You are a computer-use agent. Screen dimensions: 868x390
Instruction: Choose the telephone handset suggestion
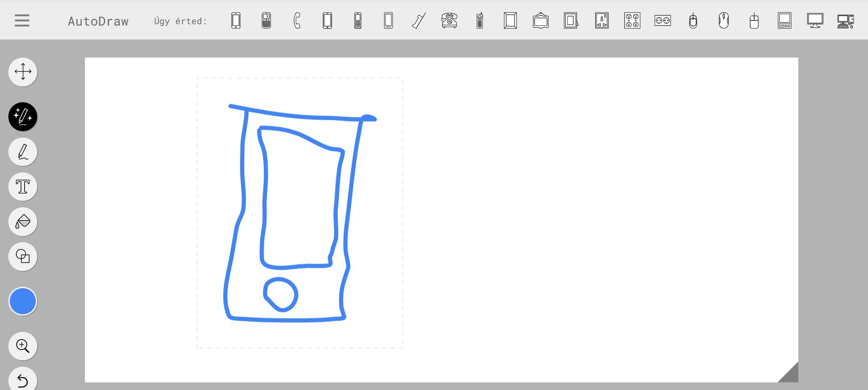[297, 21]
